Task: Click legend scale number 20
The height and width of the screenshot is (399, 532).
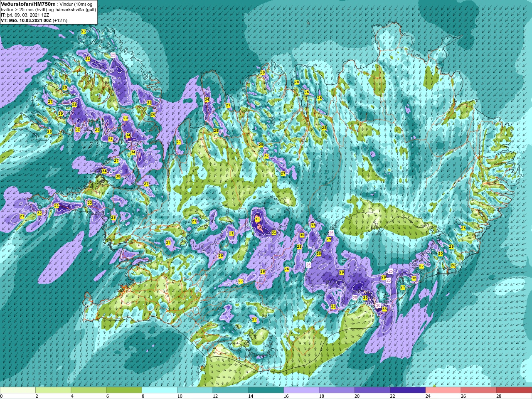Action: 357,396
